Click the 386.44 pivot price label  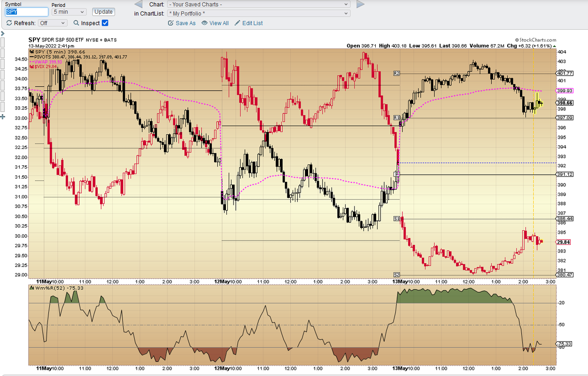coord(565,219)
